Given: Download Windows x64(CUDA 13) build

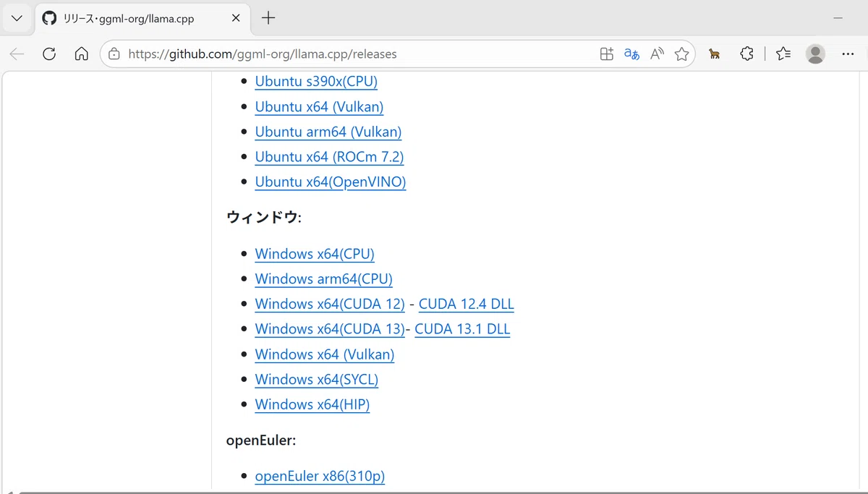Looking at the screenshot, I should (330, 329).
